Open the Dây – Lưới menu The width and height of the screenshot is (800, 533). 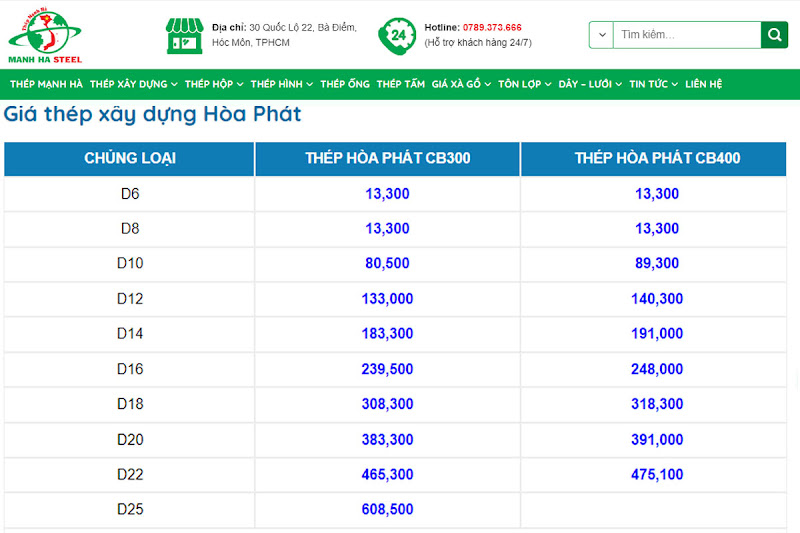[x=585, y=84]
